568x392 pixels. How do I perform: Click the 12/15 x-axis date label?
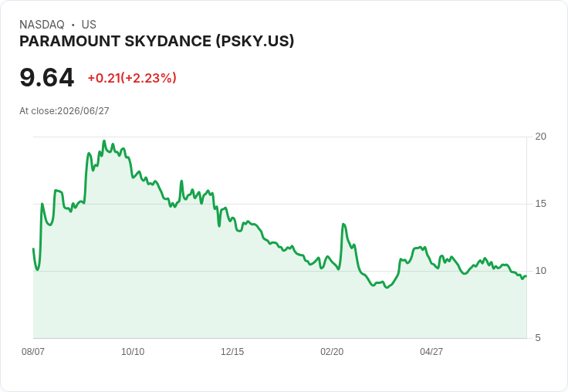coord(232,351)
